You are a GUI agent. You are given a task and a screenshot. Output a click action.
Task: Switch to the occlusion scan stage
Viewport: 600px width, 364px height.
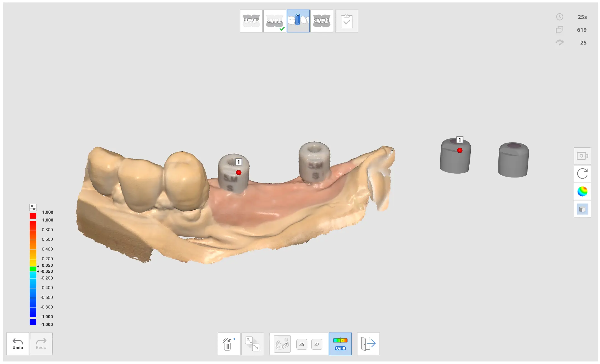pyautogui.click(x=322, y=21)
